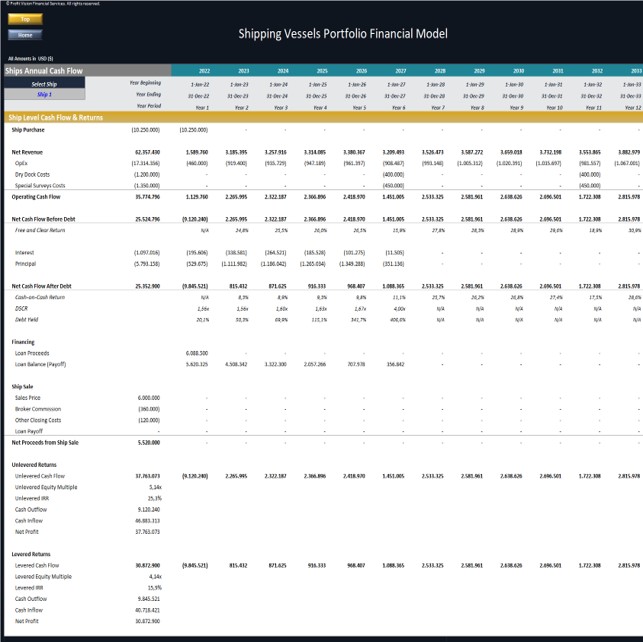The width and height of the screenshot is (643, 642).
Task: Click the 'Interest' row label
Action: pyautogui.click(x=25, y=253)
